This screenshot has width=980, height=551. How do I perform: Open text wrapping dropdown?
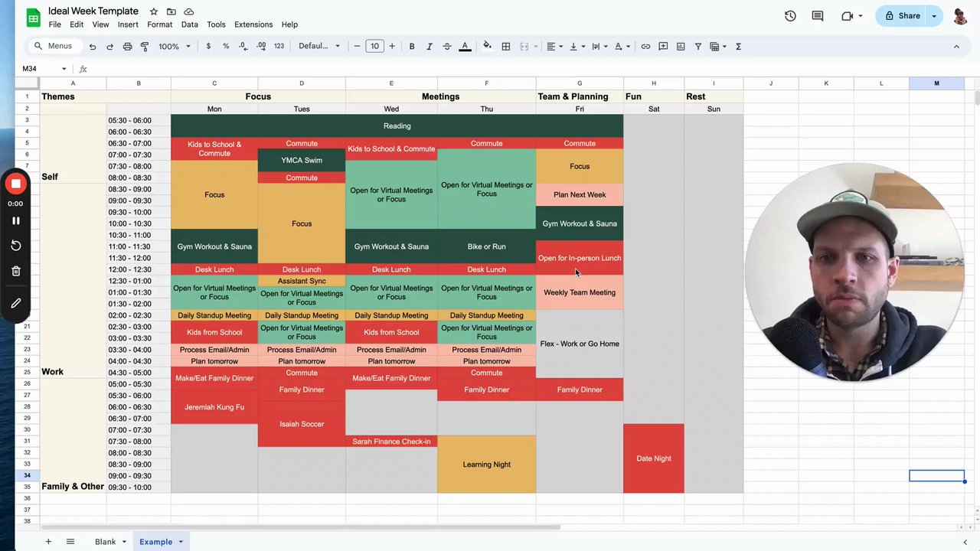click(599, 47)
